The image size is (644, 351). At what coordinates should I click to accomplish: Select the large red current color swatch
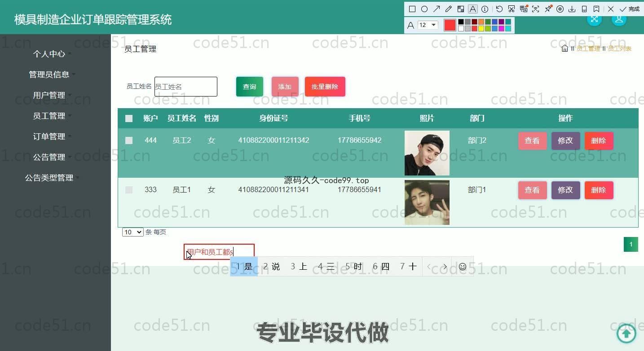[x=450, y=25]
